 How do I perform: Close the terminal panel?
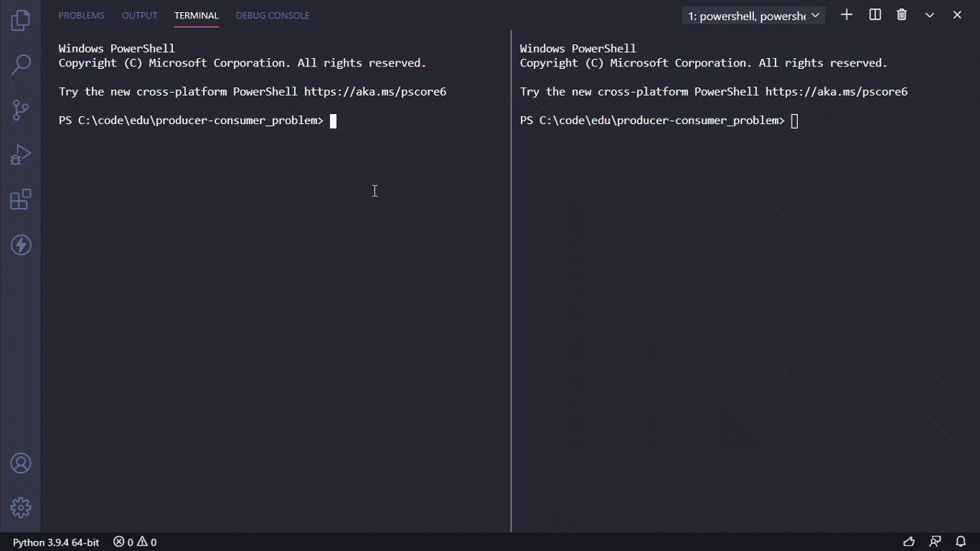coord(957,15)
